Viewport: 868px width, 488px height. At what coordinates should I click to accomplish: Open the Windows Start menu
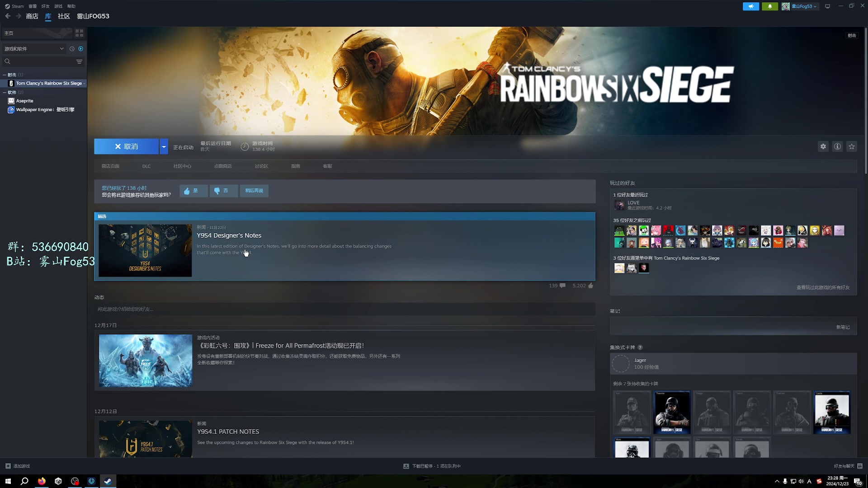[8, 481]
